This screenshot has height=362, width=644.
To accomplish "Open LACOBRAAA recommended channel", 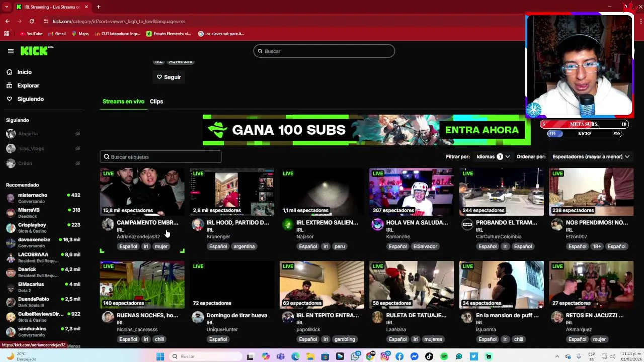I will [43, 257].
